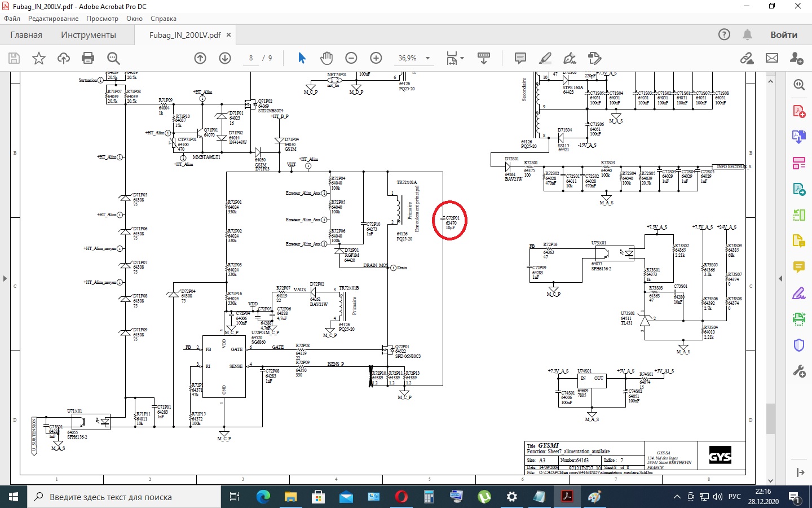Viewport: 812px width, 508px height.
Task: Open the Окно menu
Action: (134, 19)
